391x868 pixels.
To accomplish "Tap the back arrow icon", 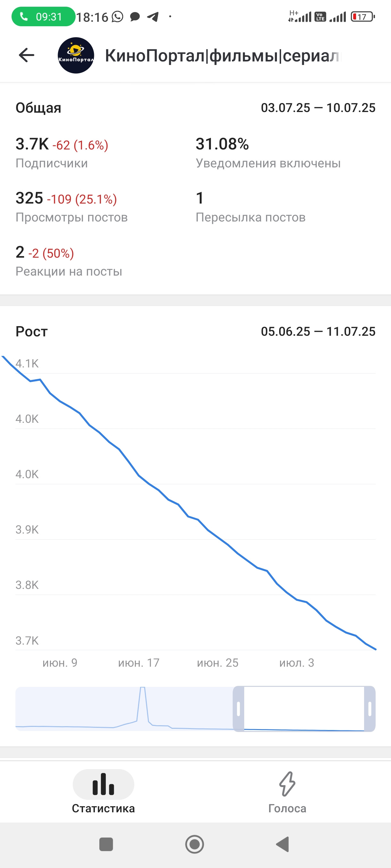I will coord(27,55).
